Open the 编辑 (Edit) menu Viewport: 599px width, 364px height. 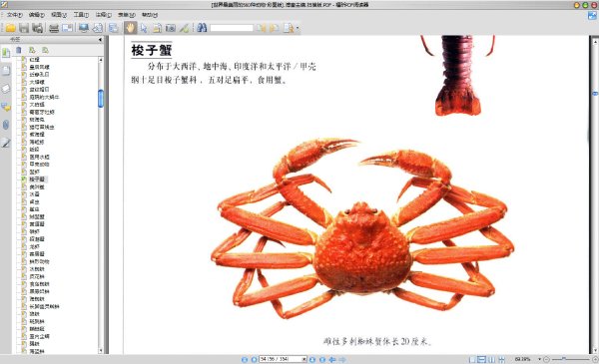click(x=37, y=15)
